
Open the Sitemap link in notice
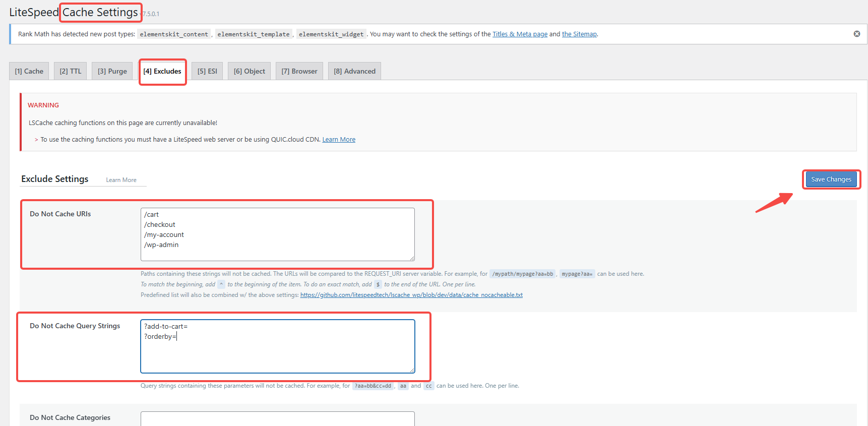579,34
